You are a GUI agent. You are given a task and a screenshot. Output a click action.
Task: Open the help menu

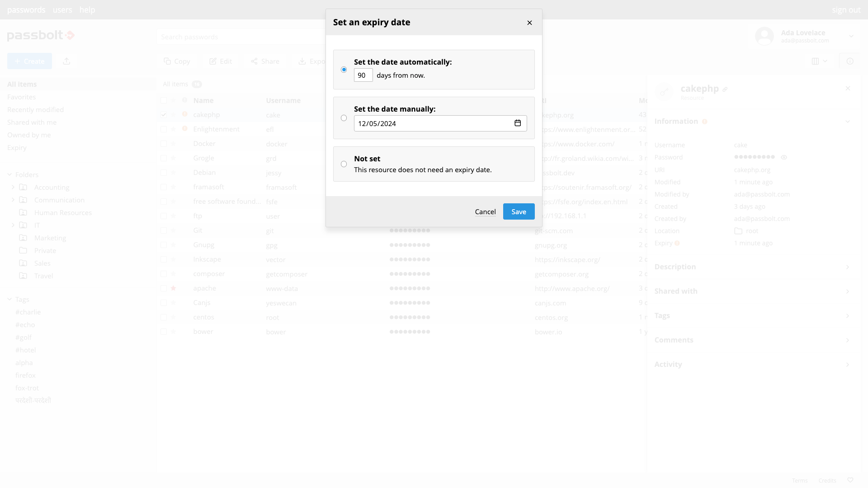coord(87,9)
